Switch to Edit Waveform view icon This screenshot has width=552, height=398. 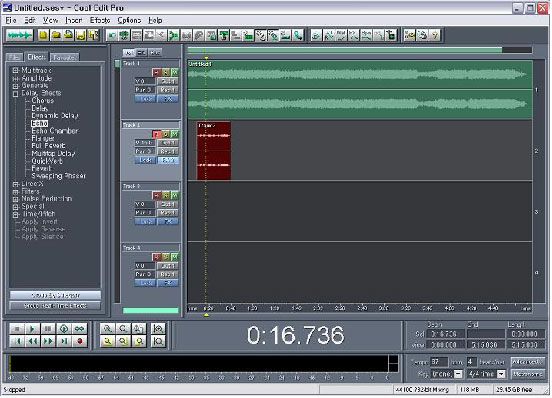point(19,35)
